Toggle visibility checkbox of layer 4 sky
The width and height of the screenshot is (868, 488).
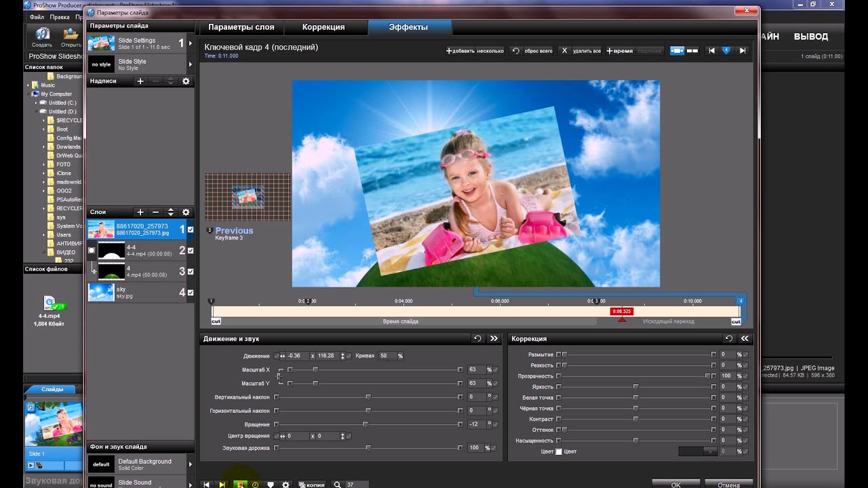tap(191, 292)
